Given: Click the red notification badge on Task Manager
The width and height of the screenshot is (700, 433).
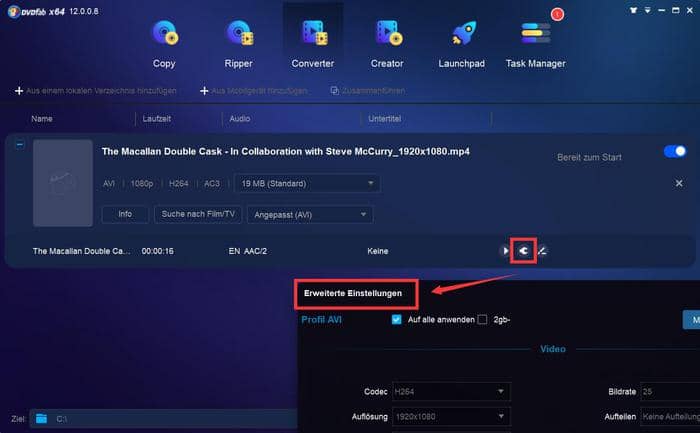Looking at the screenshot, I should (557, 15).
